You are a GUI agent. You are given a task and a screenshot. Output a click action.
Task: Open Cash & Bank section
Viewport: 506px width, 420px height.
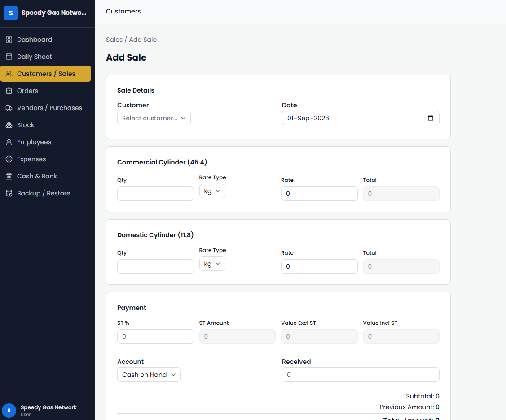(x=45, y=176)
